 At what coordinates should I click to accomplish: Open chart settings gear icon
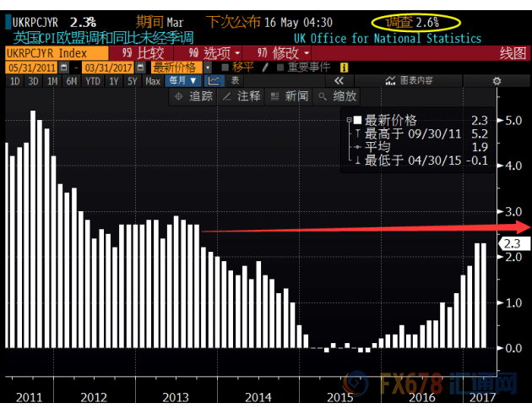[x=497, y=81]
